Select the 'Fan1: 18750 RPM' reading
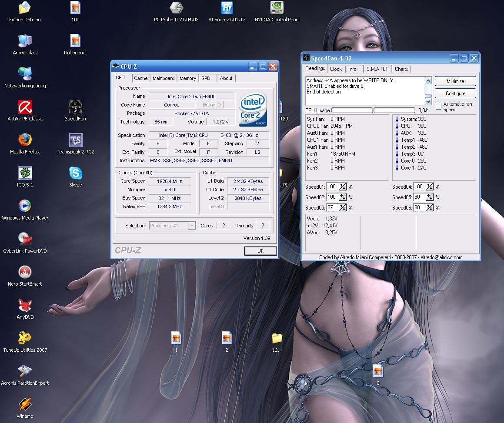Screen dimensions: 504x423 (331, 154)
